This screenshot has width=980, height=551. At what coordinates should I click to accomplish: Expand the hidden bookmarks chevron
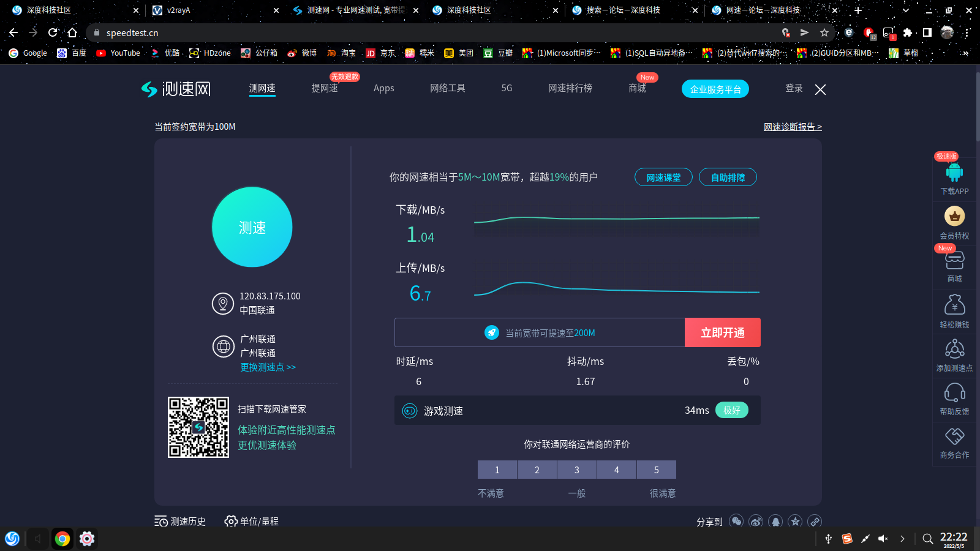click(967, 53)
